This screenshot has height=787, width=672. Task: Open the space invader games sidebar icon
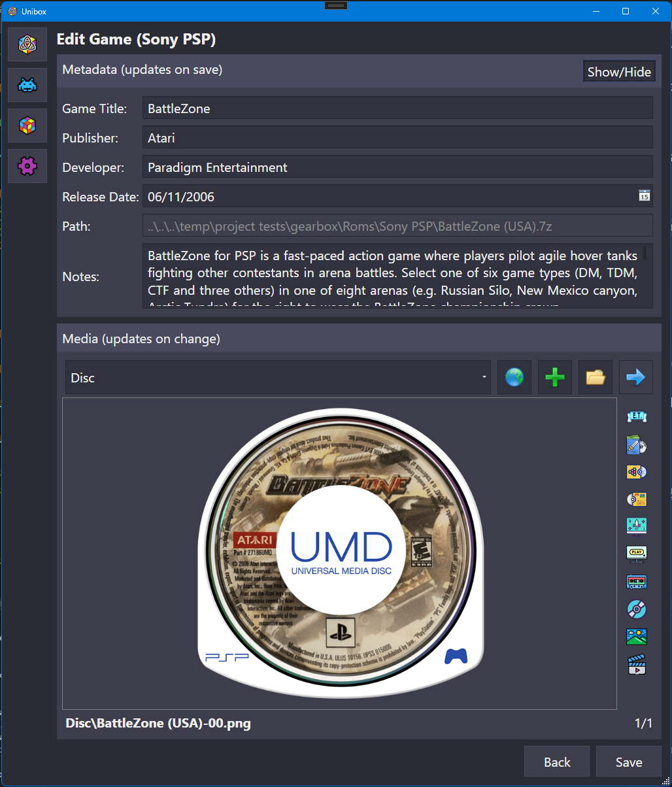[27, 85]
